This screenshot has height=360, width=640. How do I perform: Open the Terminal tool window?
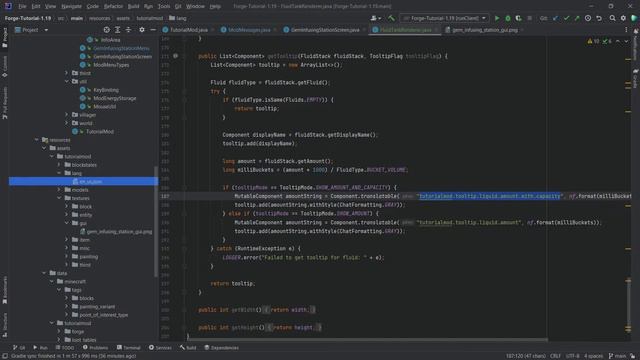pos(129,348)
